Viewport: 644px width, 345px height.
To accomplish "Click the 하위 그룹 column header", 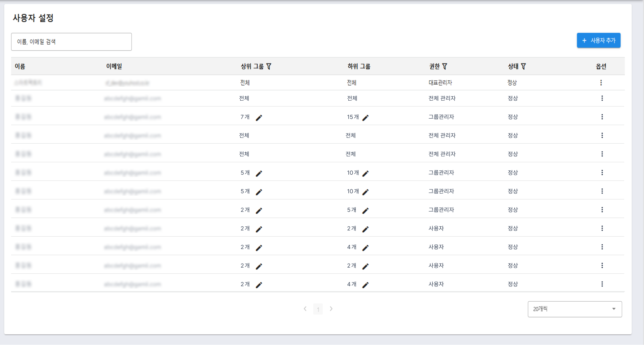I will tap(359, 66).
